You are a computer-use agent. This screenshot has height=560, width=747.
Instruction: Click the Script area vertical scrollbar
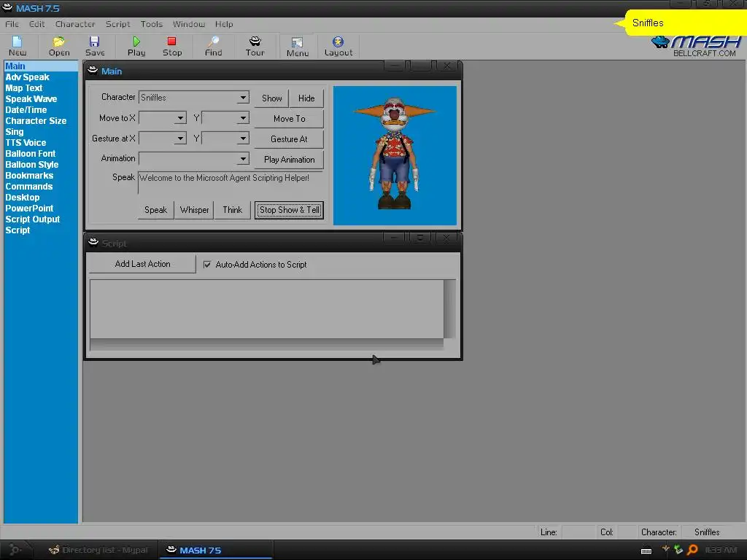pos(449,308)
